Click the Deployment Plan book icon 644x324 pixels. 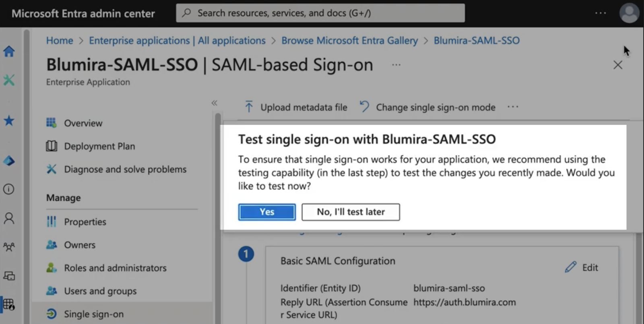[52, 146]
